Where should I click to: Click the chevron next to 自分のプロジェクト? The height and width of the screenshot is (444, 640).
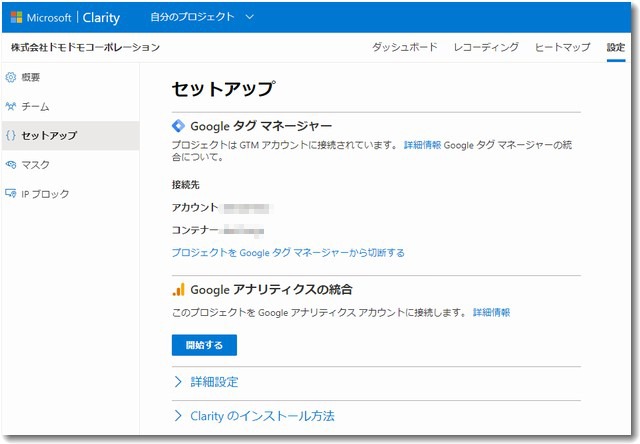point(250,17)
